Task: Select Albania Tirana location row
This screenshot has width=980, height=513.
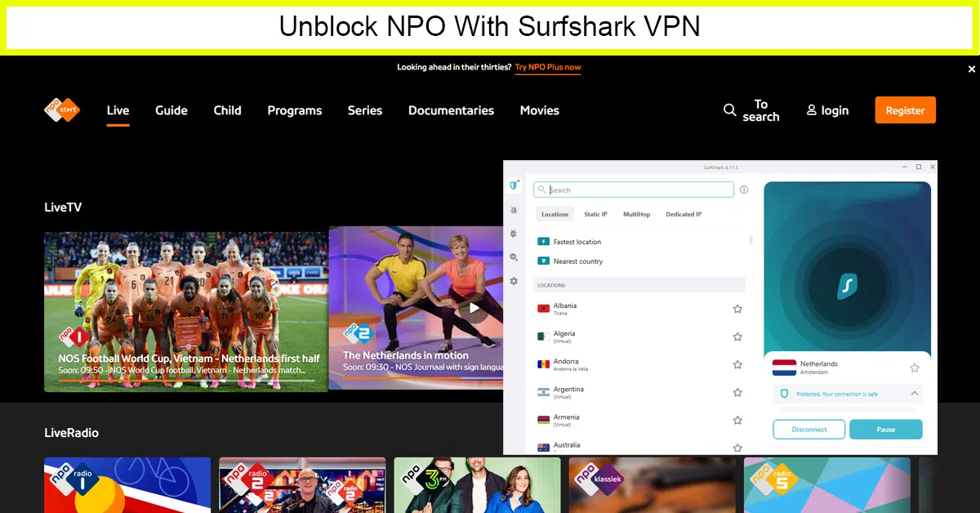Action: pos(639,309)
